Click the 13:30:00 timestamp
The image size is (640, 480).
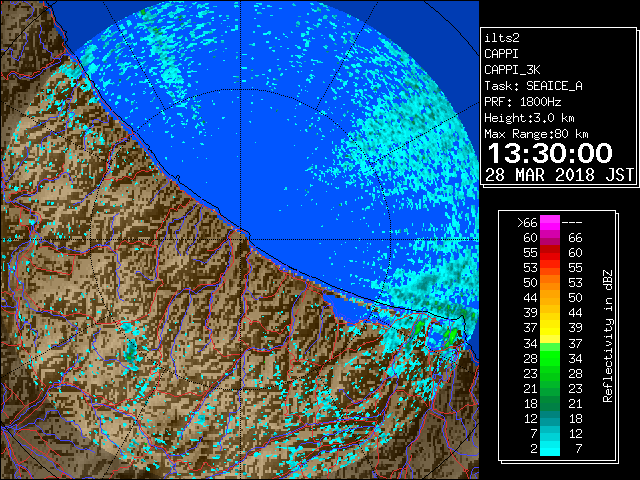point(550,153)
